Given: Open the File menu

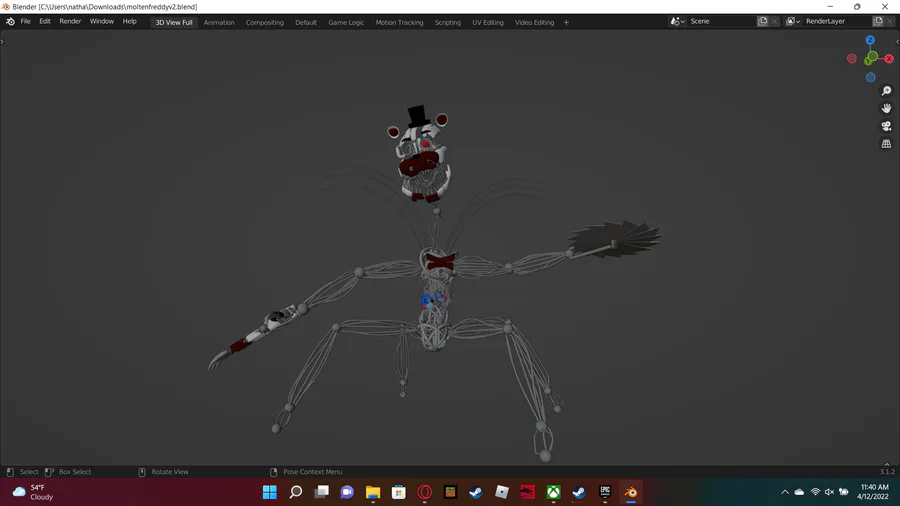Looking at the screenshot, I should pyautogui.click(x=25, y=22).
